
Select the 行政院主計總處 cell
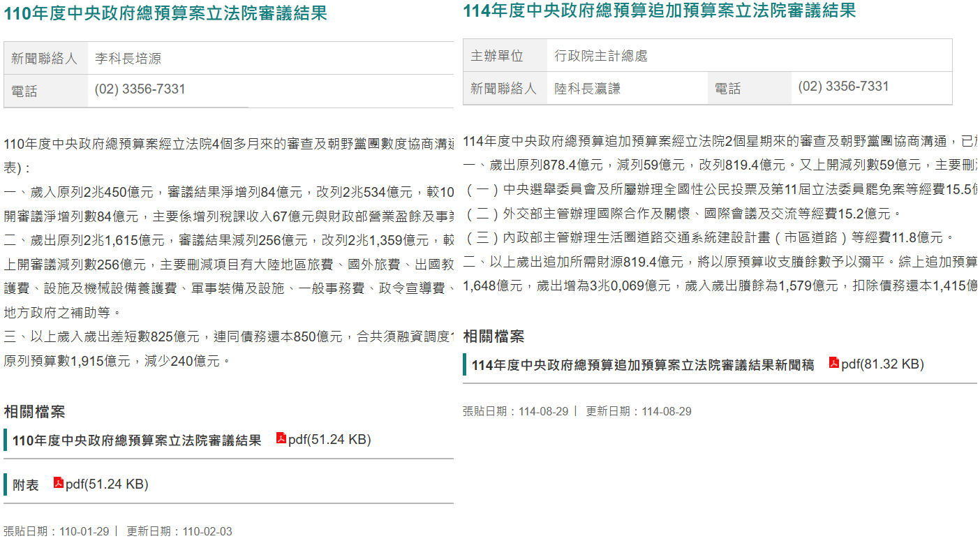(600, 56)
